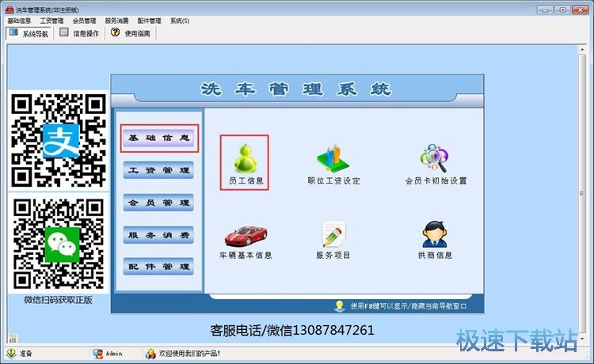
Task: Click the vertical scrollbar thumb
Action: pyautogui.click(x=582, y=193)
